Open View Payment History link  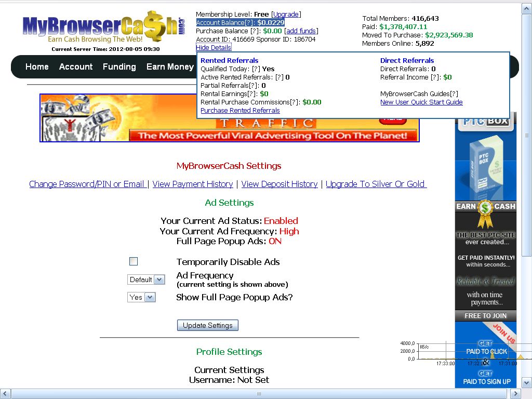click(x=193, y=184)
